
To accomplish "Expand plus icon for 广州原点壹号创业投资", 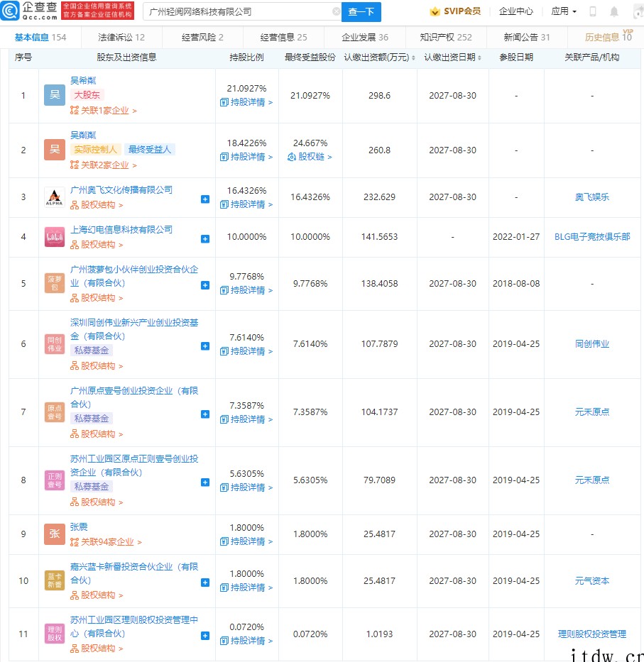I will pos(205,414).
